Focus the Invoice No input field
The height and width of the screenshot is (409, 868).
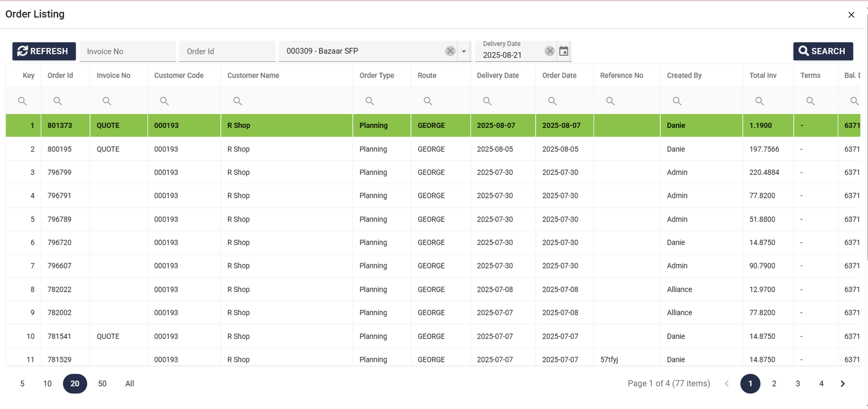coord(127,52)
